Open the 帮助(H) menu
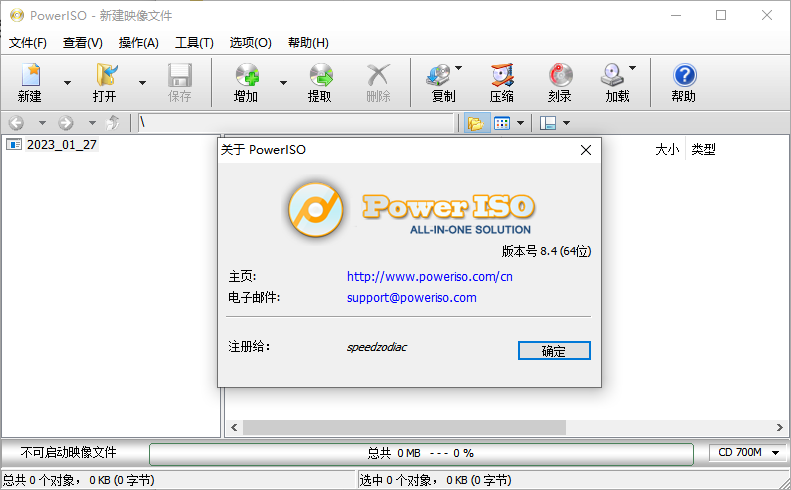 pos(308,43)
